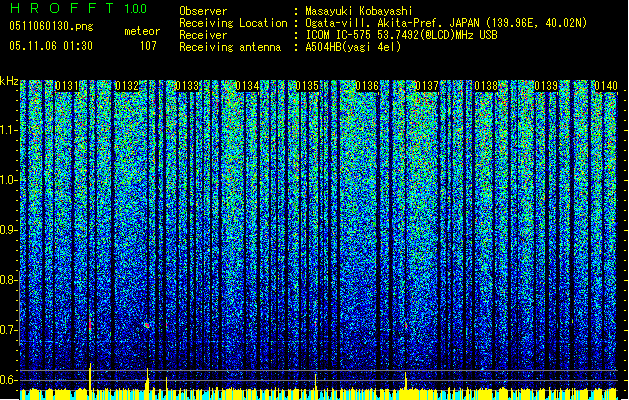Click the 0138 time marker
Viewport: 629px width, 400px height.
pos(487,86)
